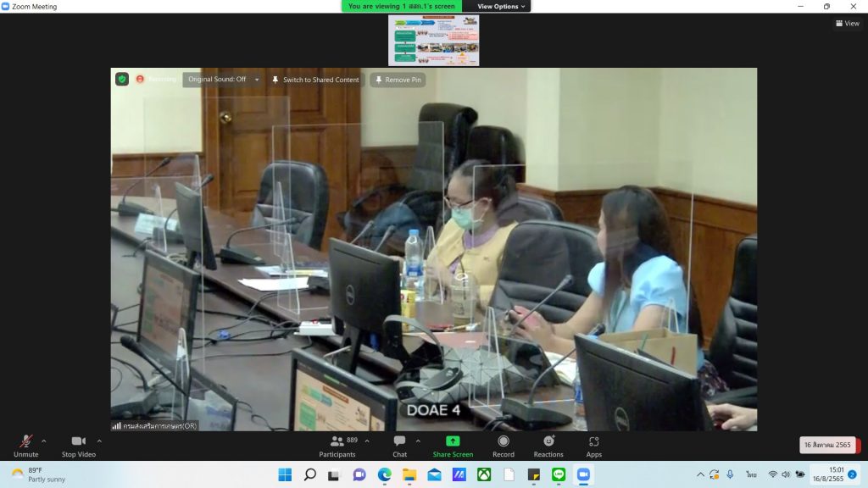Image resolution: width=868 pixels, height=488 pixels.
Task: Click the green screen-viewing banner
Action: (x=401, y=6)
